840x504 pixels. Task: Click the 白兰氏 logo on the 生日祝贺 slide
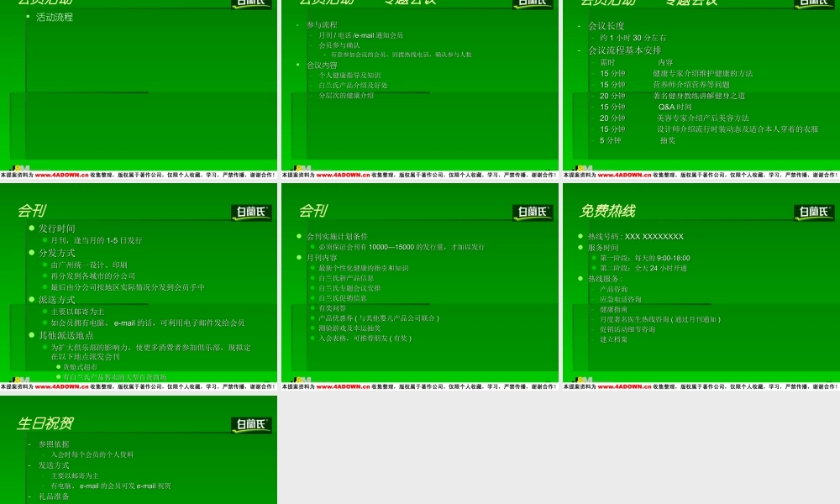[252, 425]
